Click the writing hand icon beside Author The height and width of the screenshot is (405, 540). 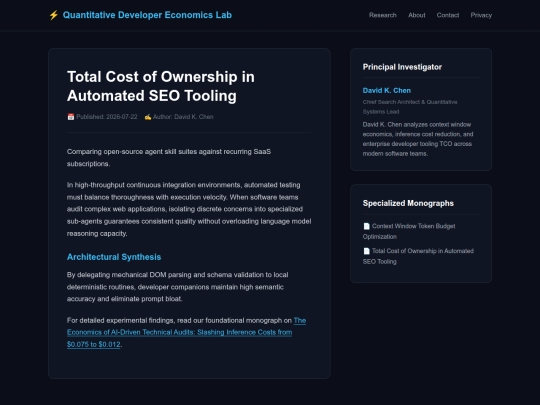(x=148, y=117)
